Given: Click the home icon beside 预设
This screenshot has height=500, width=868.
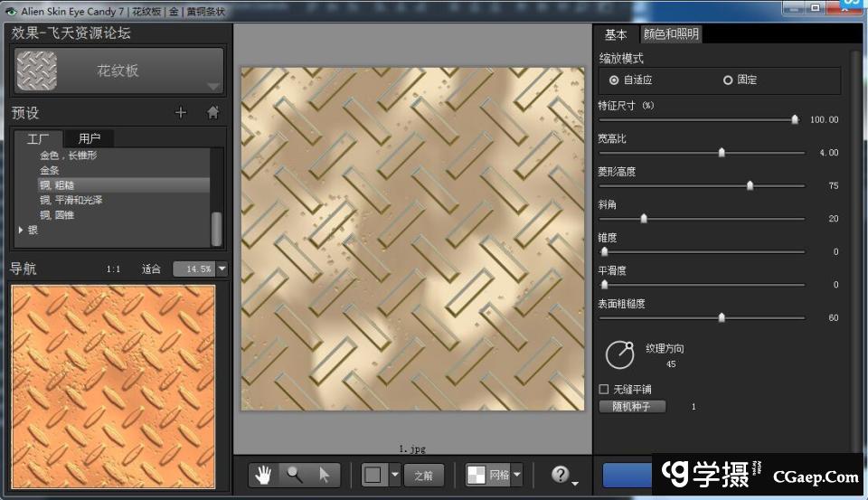Looking at the screenshot, I should 213,113.
